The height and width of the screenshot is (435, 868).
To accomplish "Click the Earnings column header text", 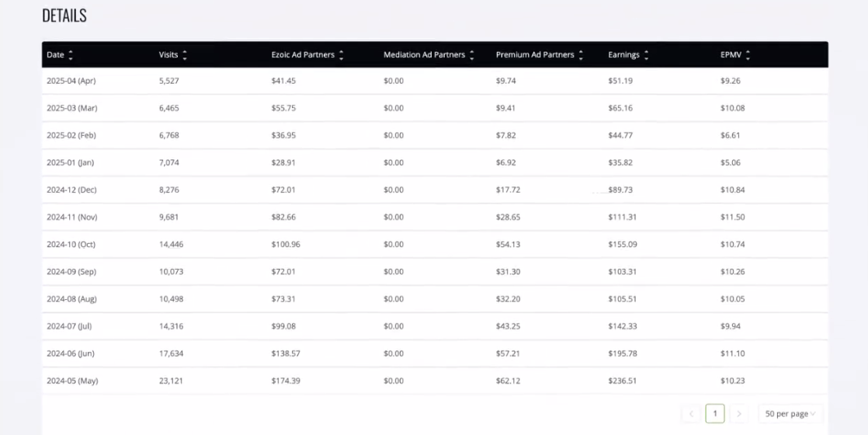I will click(x=624, y=55).
